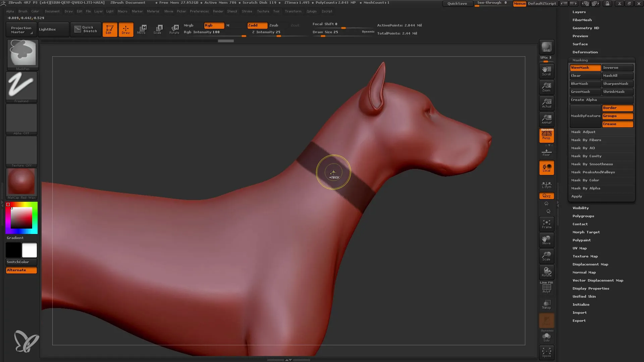Viewport: 644px width, 362px height.
Task: Toggle See-through mode on canvas
Action: coord(492,3)
